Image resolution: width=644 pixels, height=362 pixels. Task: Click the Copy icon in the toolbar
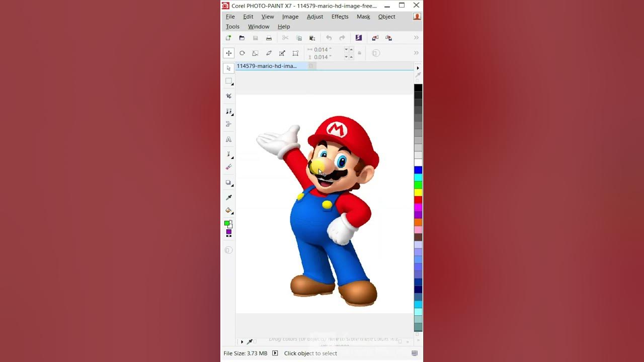pos(299,38)
